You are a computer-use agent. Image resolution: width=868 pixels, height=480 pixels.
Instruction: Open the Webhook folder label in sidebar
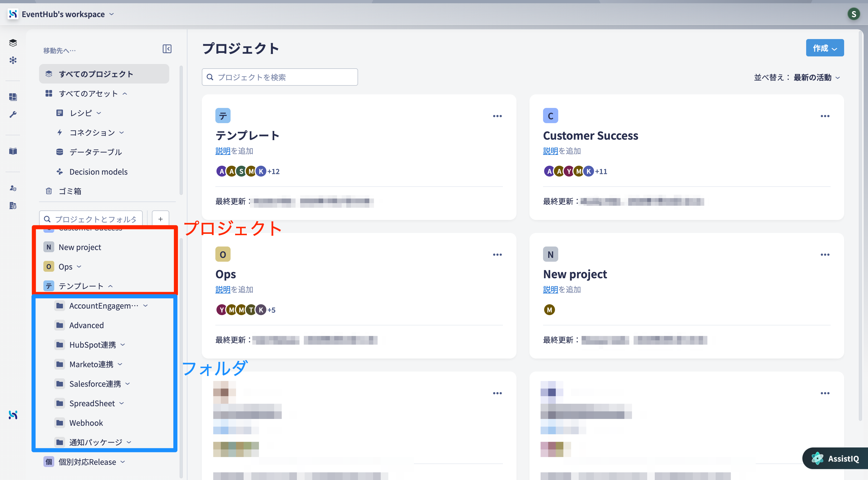click(86, 423)
